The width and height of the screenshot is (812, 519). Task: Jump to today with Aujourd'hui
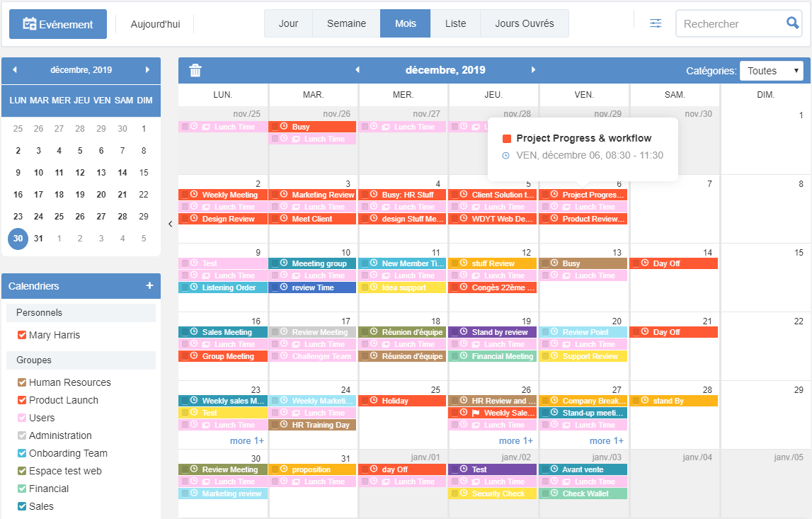(x=154, y=23)
